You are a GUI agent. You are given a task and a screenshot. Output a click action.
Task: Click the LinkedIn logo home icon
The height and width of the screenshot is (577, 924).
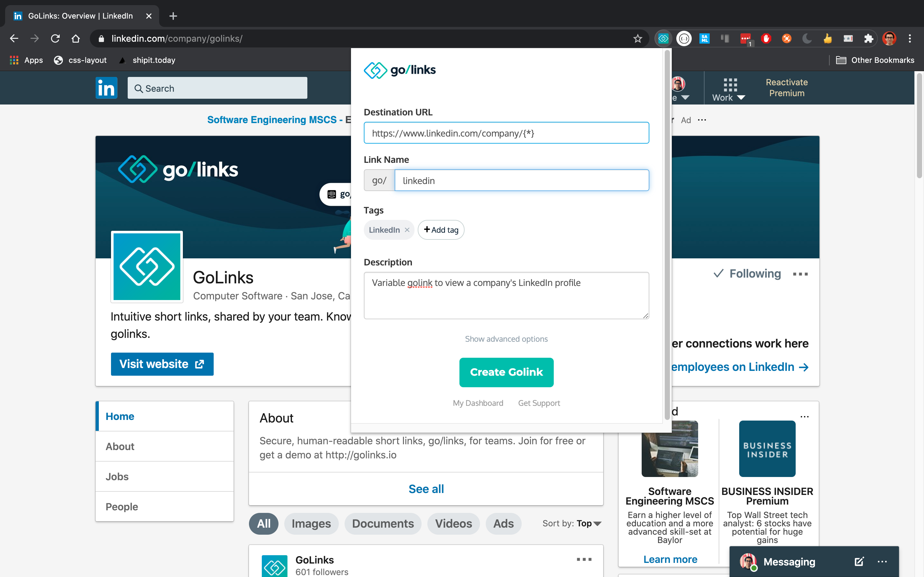106,88
